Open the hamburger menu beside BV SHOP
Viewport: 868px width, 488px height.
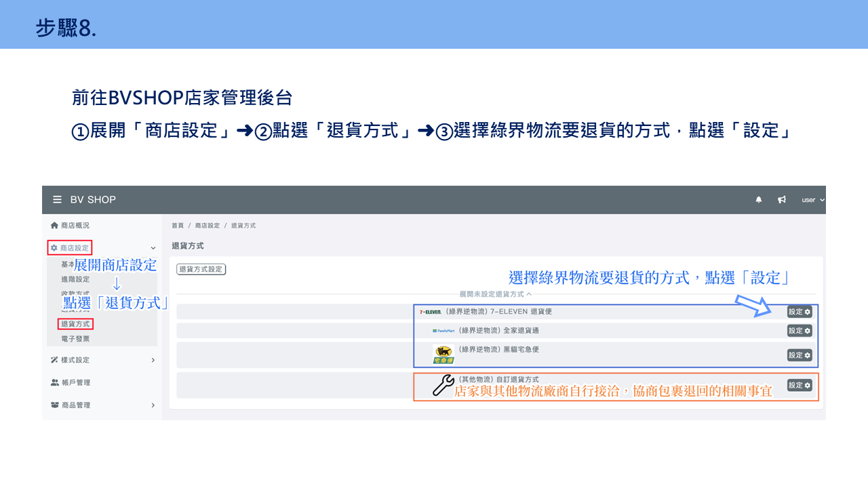pyautogui.click(x=58, y=200)
